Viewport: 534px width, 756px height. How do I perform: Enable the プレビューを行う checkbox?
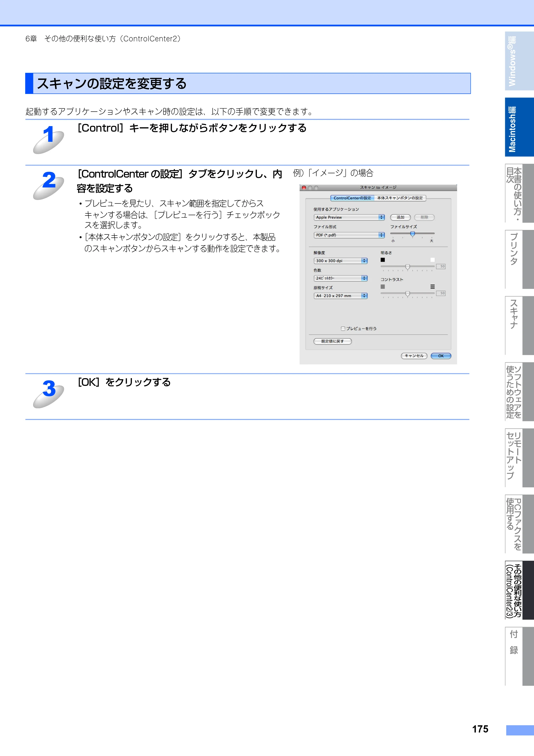click(343, 329)
